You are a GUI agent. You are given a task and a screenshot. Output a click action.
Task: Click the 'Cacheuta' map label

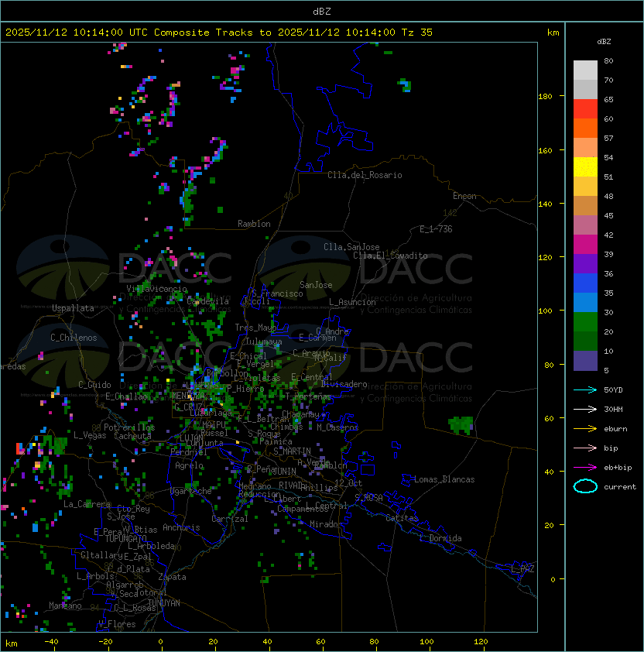pyautogui.click(x=132, y=436)
